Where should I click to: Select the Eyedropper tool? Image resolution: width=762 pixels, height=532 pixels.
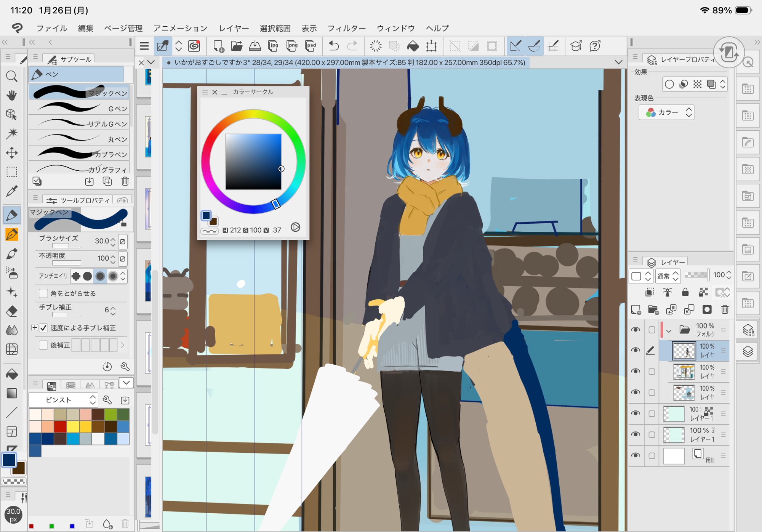coord(11,191)
